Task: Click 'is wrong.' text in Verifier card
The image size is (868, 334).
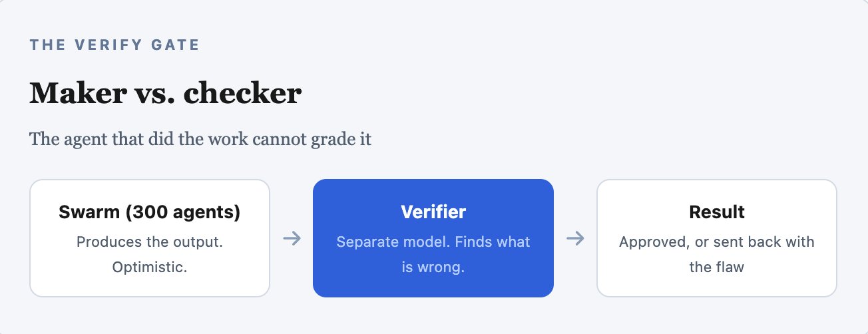Action: (x=433, y=267)
